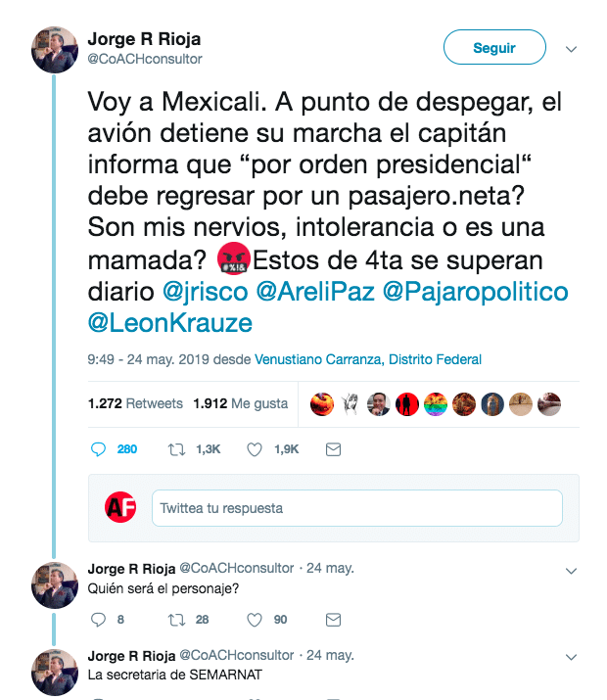Like the 'Quién será el personaje?' reply

click(255, 620)
